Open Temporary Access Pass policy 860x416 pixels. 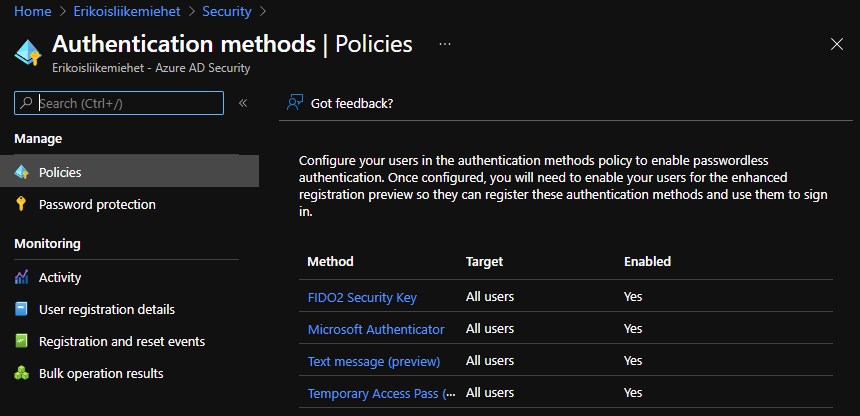(381, 393)
